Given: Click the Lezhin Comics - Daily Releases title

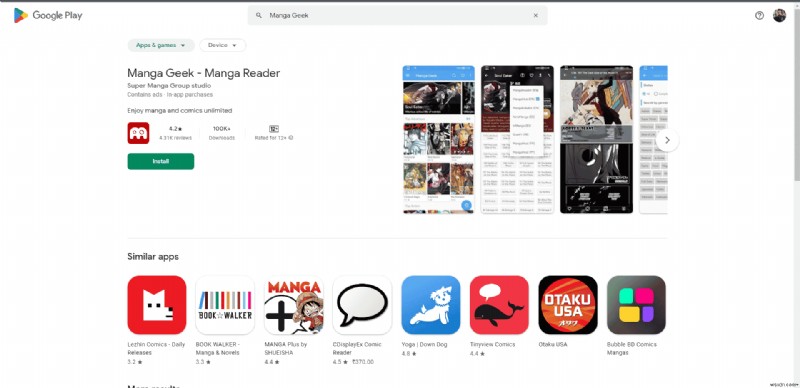Looking at the screenshot, I should pos(156,348).
